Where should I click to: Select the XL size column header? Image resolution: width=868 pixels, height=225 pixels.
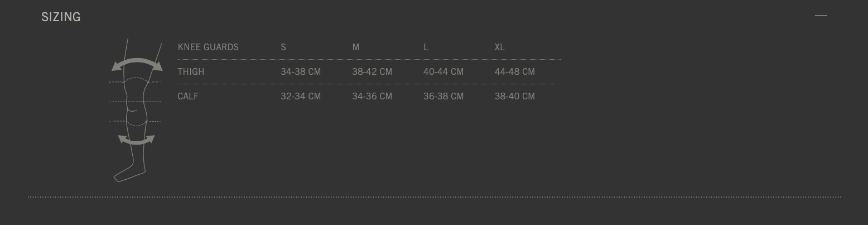pos(499,47)
